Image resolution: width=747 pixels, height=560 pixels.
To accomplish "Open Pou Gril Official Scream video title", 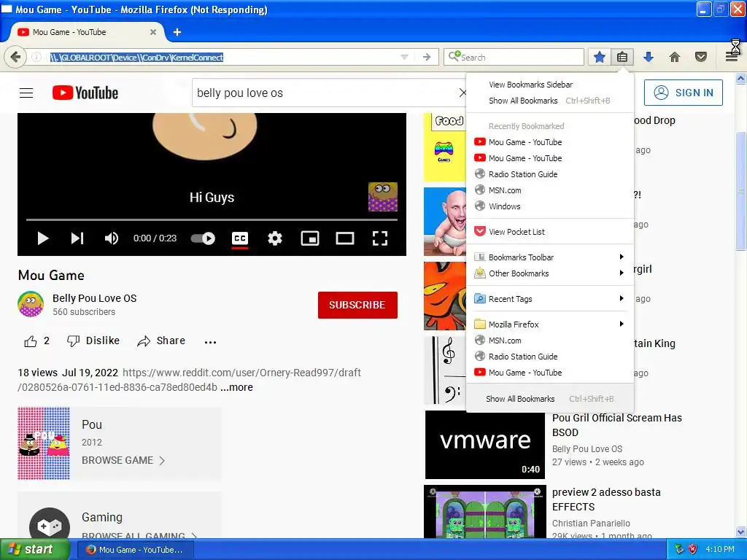I will click(x=617, y=425).
